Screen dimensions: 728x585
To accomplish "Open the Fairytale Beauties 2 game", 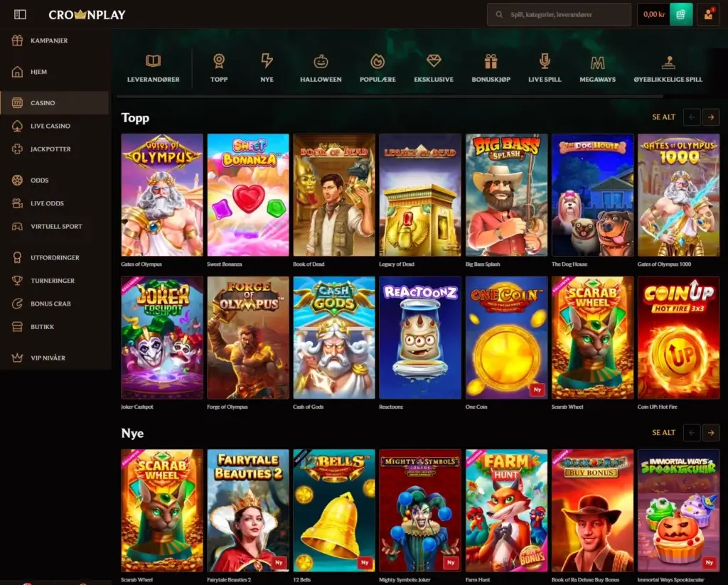I will (x=248, y=510).
